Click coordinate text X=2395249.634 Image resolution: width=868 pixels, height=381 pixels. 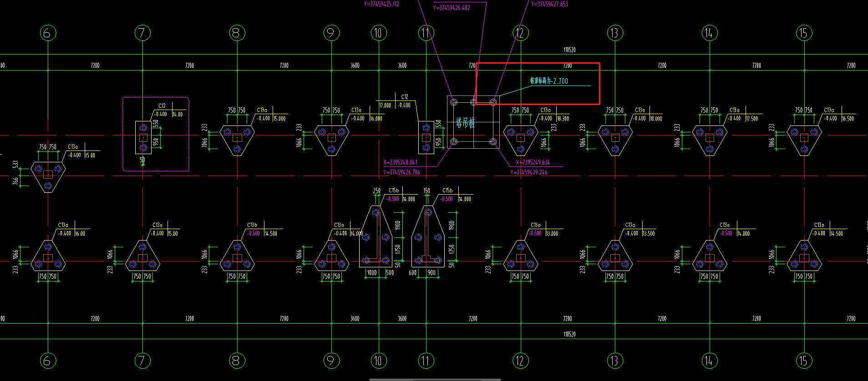click(533, 162)
